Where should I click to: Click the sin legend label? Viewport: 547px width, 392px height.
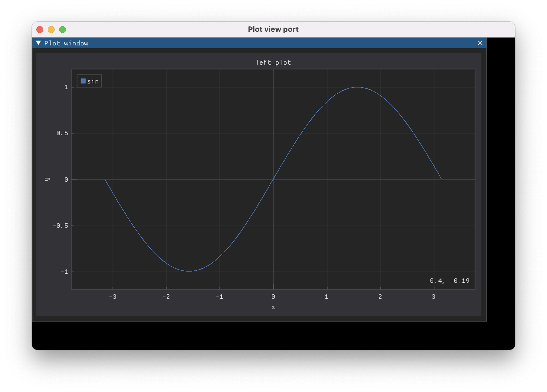(93, 81)
